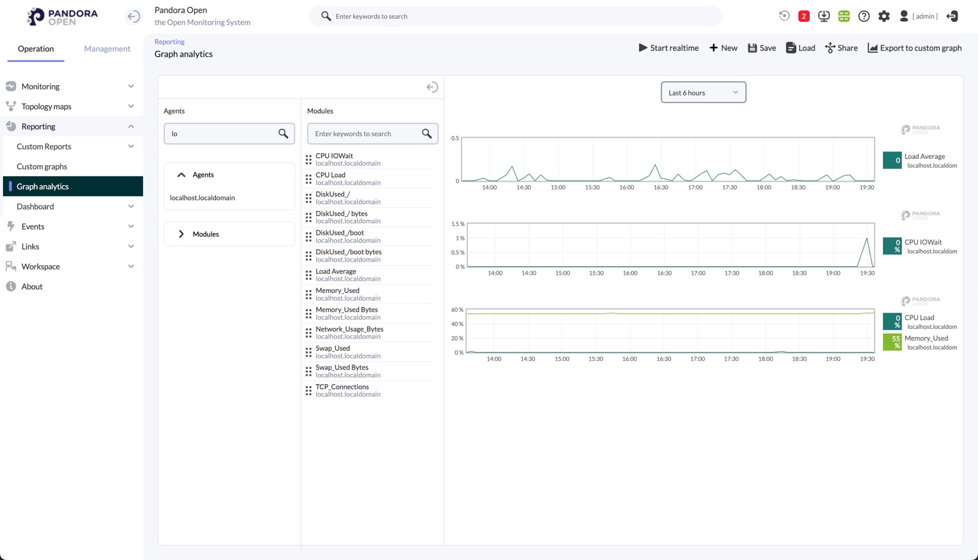The image size is (978, 560).
Task: Open the settings gear icon
Action: 884,16
